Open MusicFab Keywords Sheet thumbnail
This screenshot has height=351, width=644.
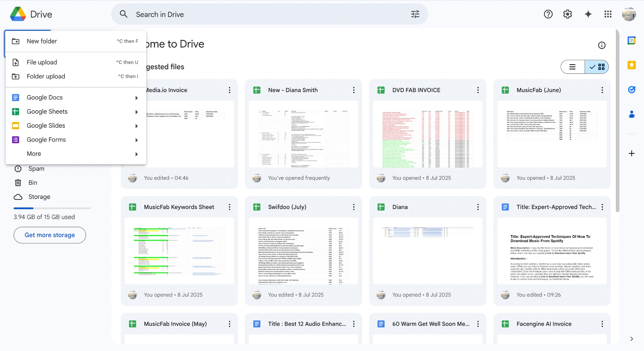179,251
